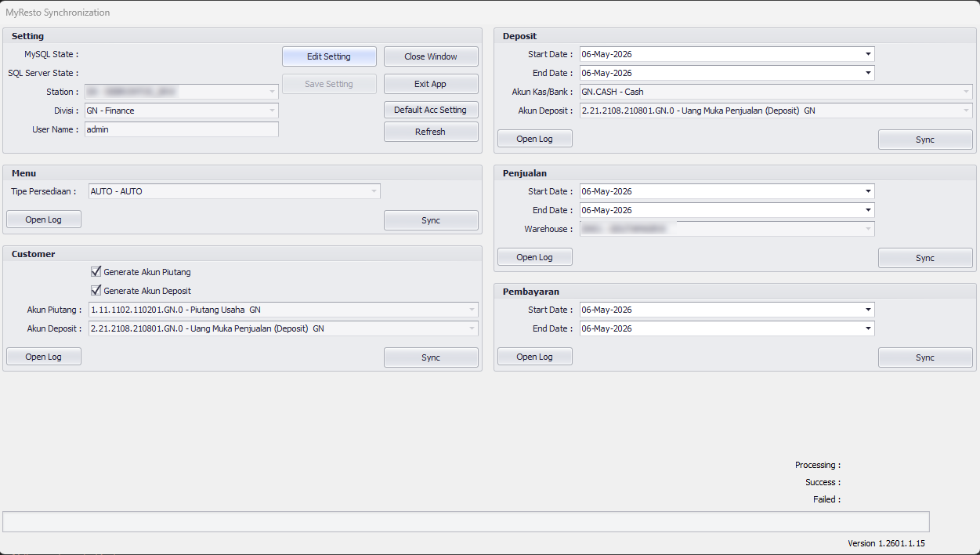980x555 pixels.
Task: Expand the Akun Kas/Bank dropdown
Action: (967, 92)
